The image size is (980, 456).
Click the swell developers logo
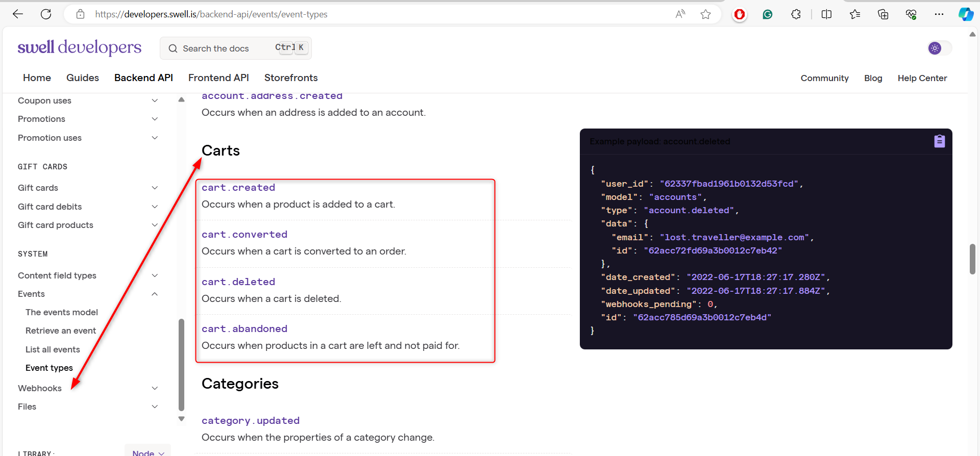tap(80, 47)
